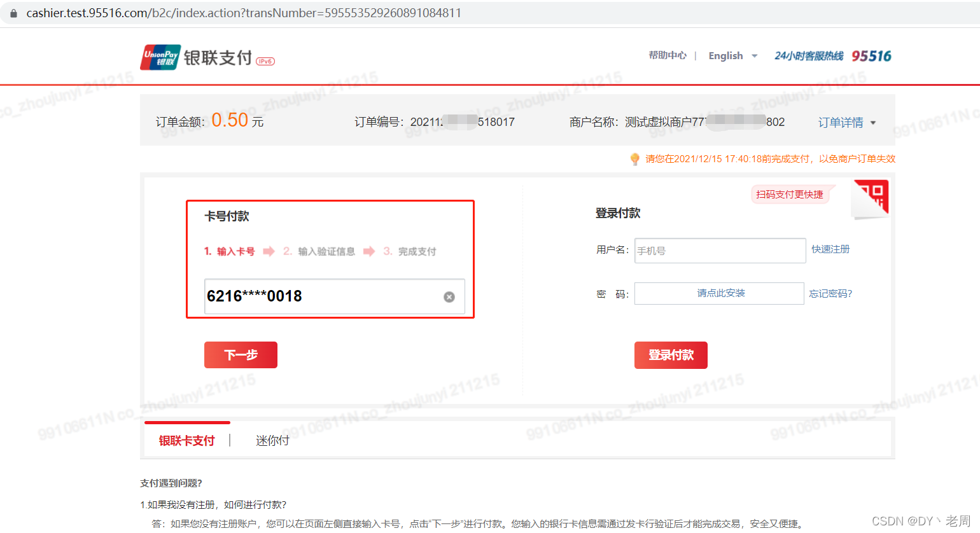This screenshot has height=533, width=980.
Task: Click the 商户名称 merchant name text
Action: pyautogui.click(x=677, y=122)
